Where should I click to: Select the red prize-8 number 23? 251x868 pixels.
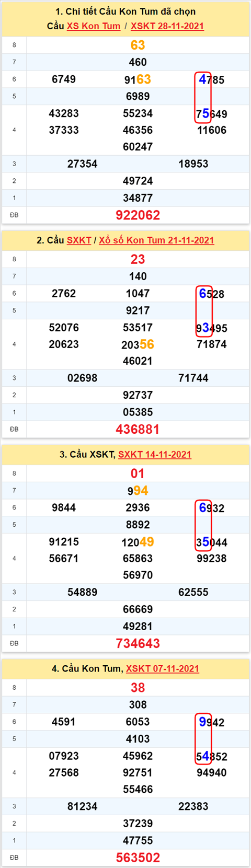(138, 260)
